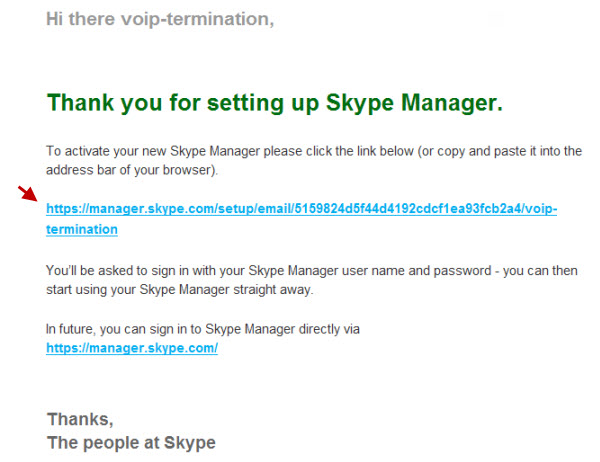Viewport: 600px width, 462px height.
Task: Open the Skype Manager activation setup link
Action: coord(301,209)
